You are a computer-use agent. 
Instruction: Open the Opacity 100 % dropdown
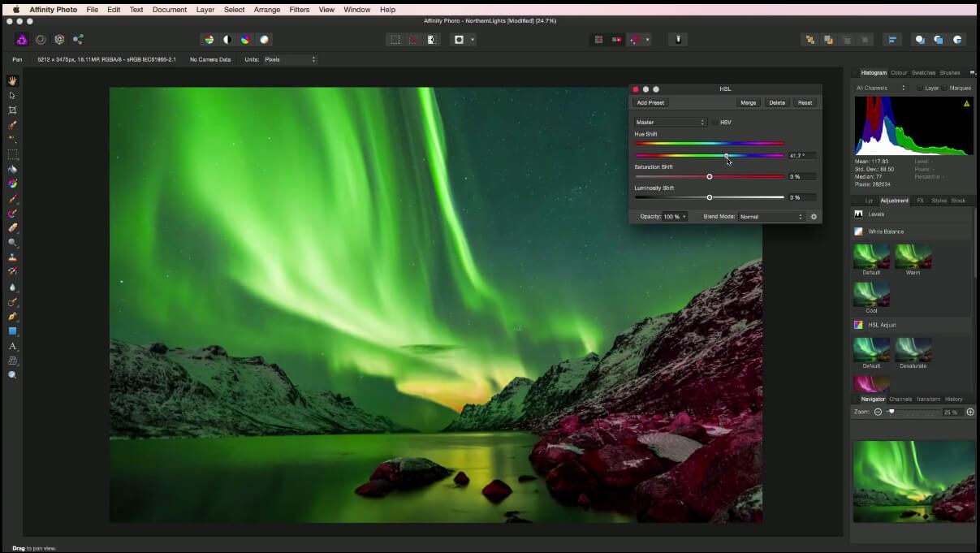(675, 217)
